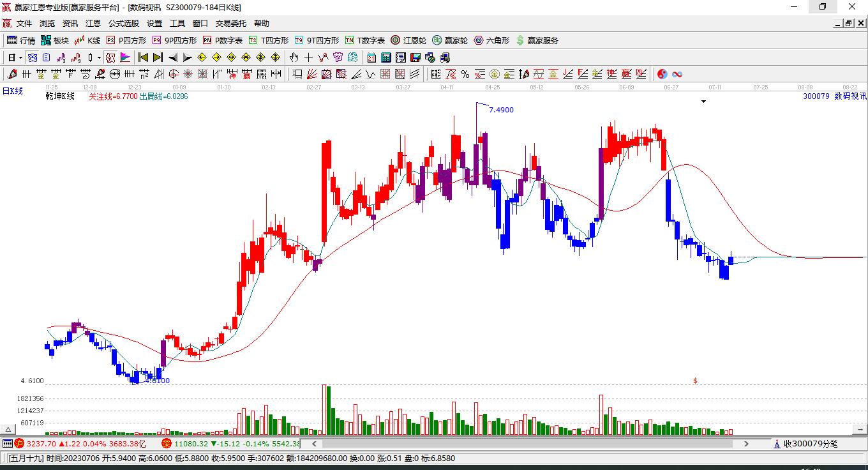The image size is (868, 470).
Task: Expand the volume panel up-arrow at left
Action: coord(9,429)
